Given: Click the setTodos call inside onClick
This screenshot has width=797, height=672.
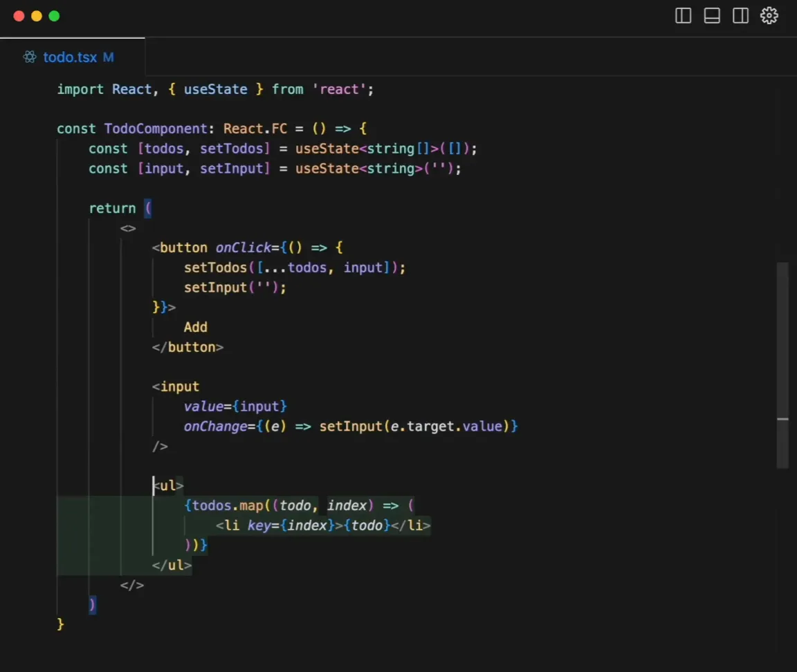Looking at the screenshot, I should 215,268.
